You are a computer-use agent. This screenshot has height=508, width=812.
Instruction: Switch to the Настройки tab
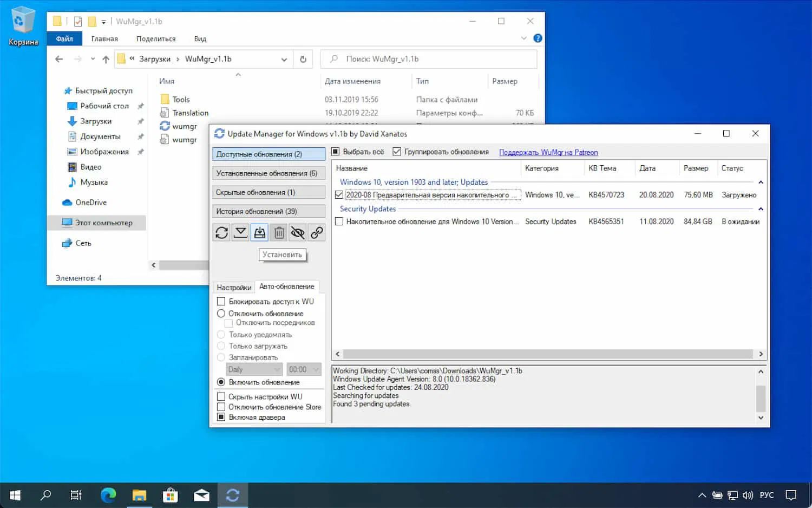pyautogui.click(x=234, y=287)
